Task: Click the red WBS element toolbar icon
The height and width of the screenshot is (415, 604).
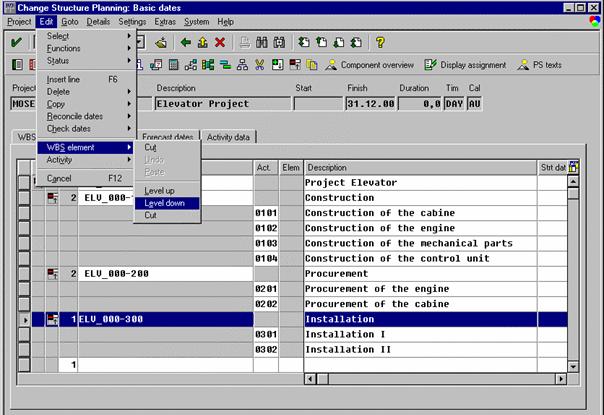Action: click(295, 65)
